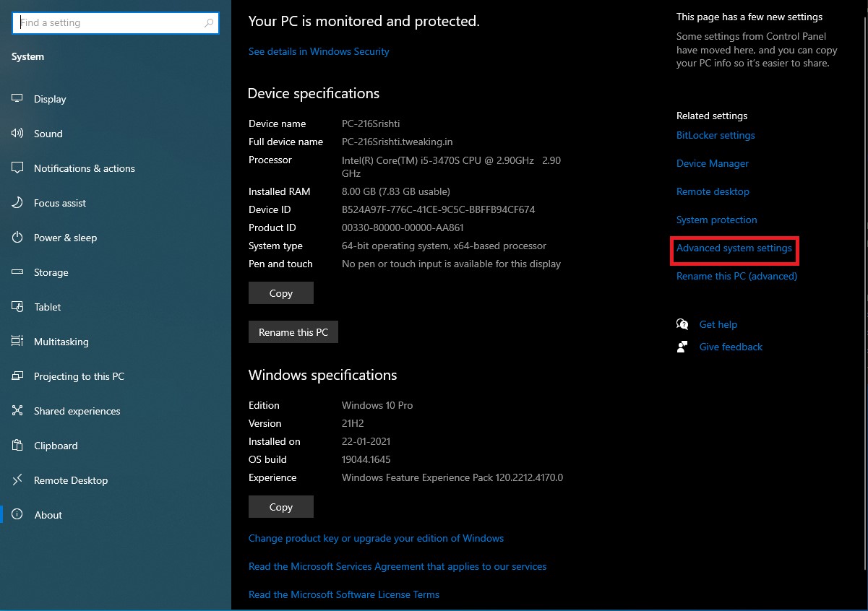868x611 pixels.
Task: Copy the device specifications
Action: (280, 293)
